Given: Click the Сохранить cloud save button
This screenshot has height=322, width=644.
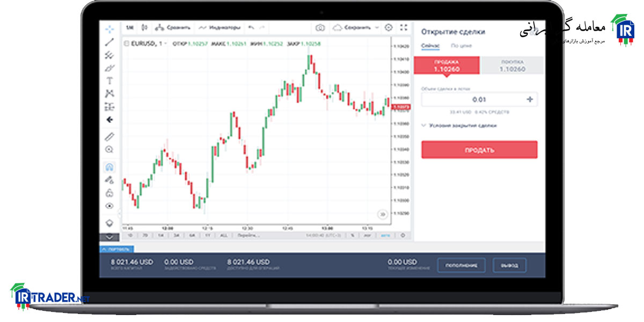Looking at the screenshot, I should (x=352, y=27).
